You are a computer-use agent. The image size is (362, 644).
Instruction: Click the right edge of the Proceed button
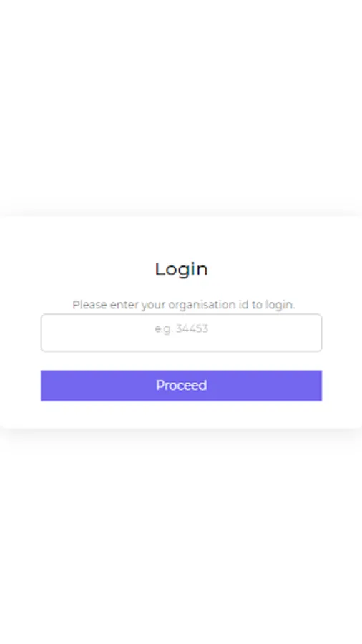[315, 385]
